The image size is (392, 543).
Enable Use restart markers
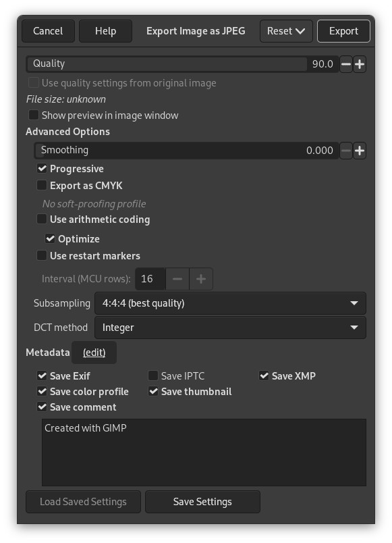(41, 255)
